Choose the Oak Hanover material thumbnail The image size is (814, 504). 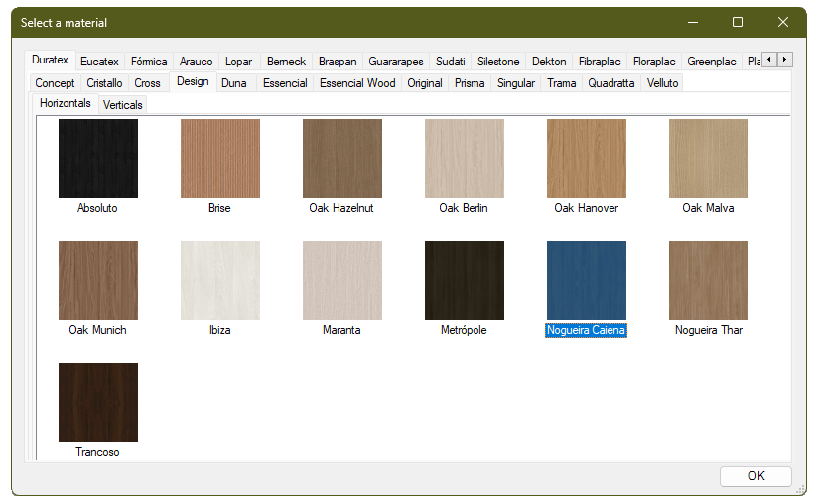[x=586, y=159]
